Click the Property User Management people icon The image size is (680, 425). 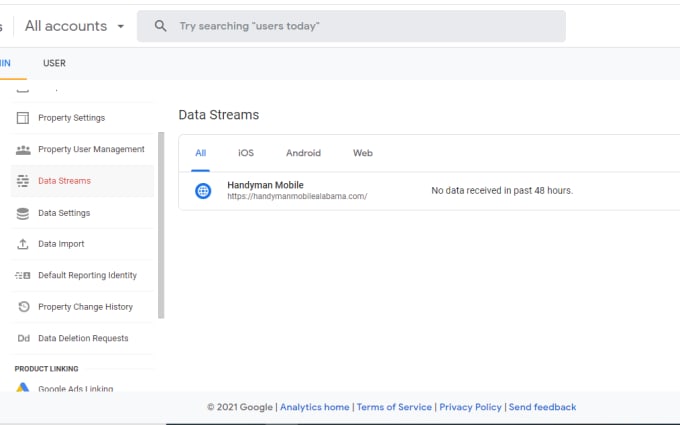pyautogui.click(x=23, y=150)
